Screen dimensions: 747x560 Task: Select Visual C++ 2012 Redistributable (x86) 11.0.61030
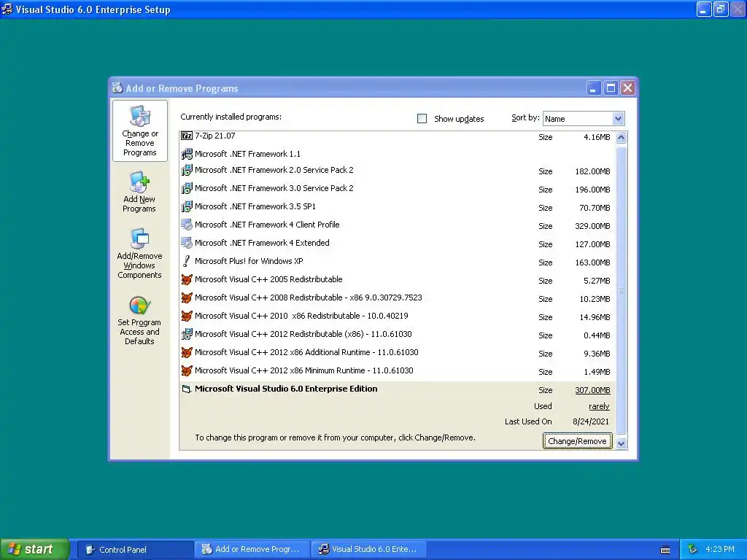398,335
